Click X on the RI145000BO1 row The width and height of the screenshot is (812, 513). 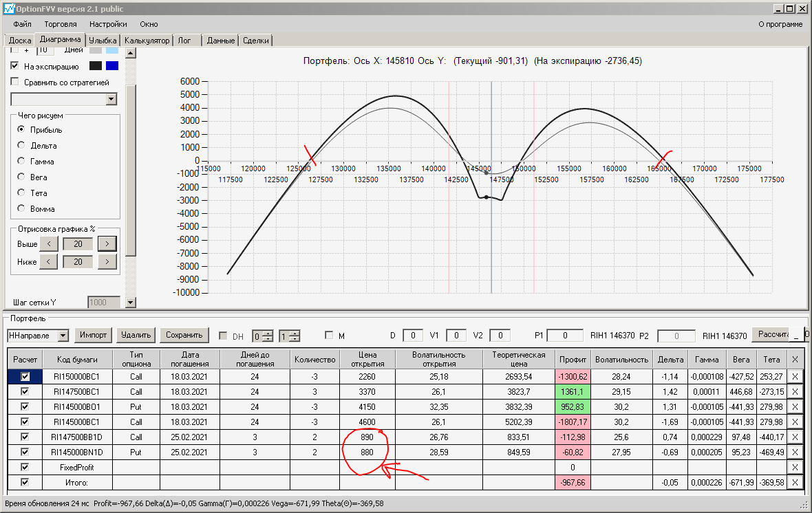click(795, 406)
